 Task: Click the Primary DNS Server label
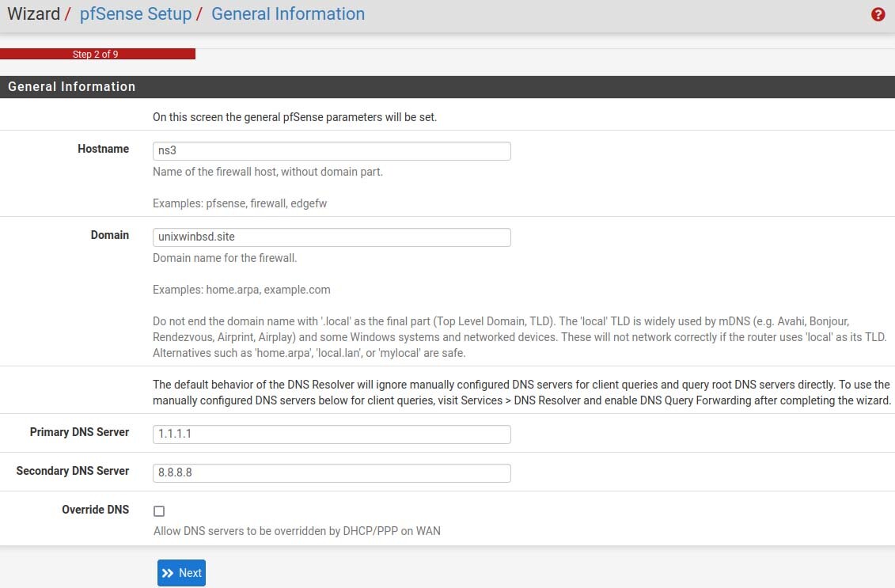tap(79, 431)
